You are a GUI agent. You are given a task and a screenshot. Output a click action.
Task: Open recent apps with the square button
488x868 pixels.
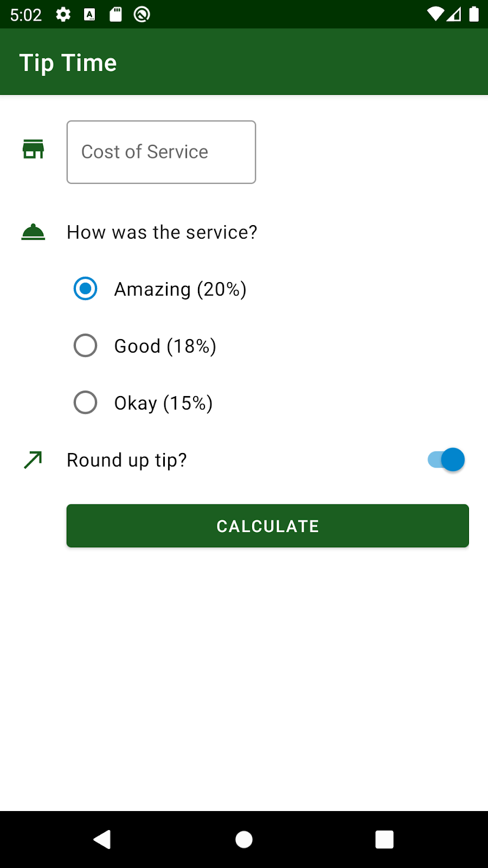coord(384,839)
